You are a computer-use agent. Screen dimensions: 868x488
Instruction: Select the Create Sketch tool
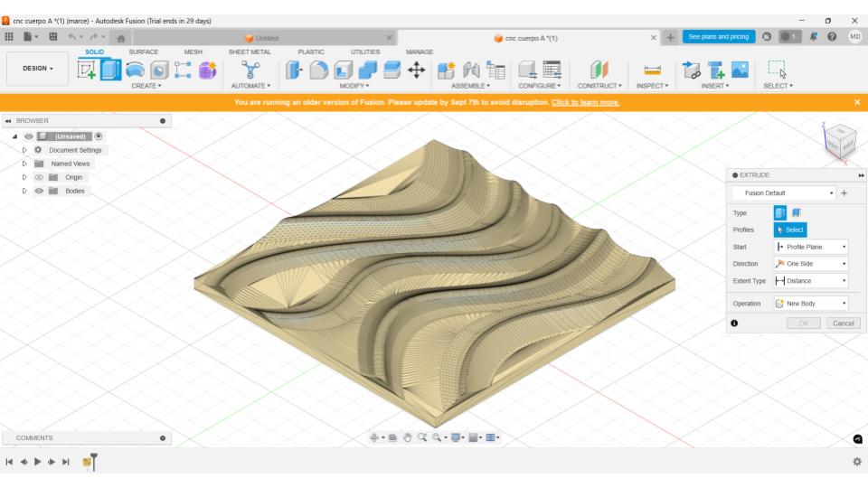pos(87,70)
